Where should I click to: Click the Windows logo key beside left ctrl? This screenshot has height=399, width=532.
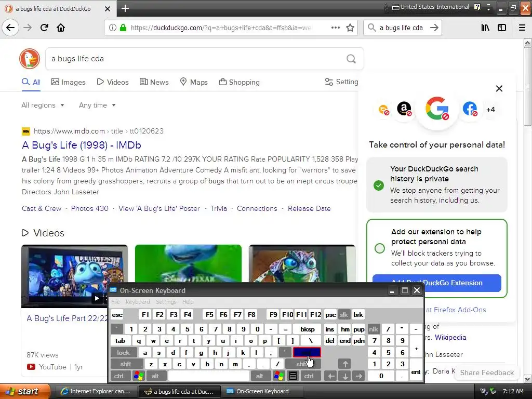138,376
